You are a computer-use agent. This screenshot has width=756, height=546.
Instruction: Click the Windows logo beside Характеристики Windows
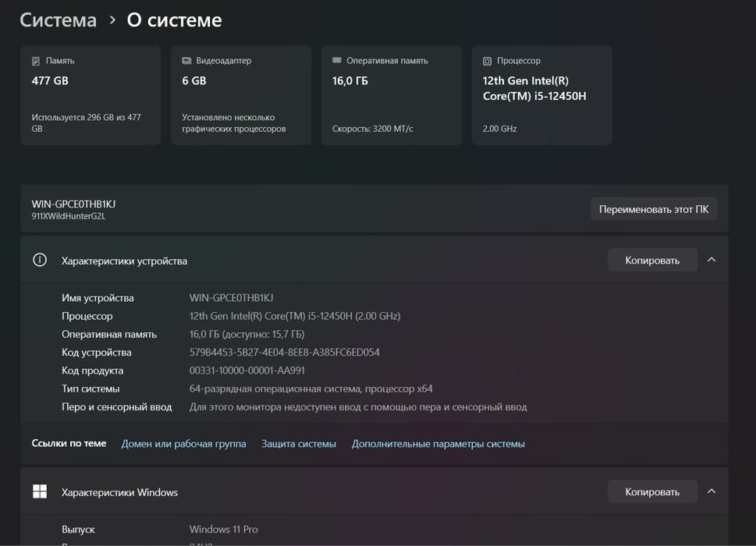point(40,492)
